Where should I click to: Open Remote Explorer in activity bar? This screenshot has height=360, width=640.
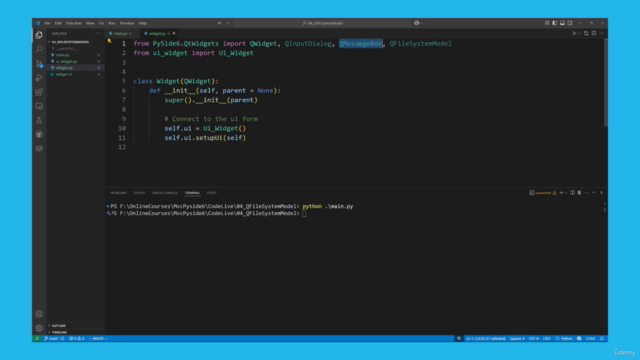point(39,106)
